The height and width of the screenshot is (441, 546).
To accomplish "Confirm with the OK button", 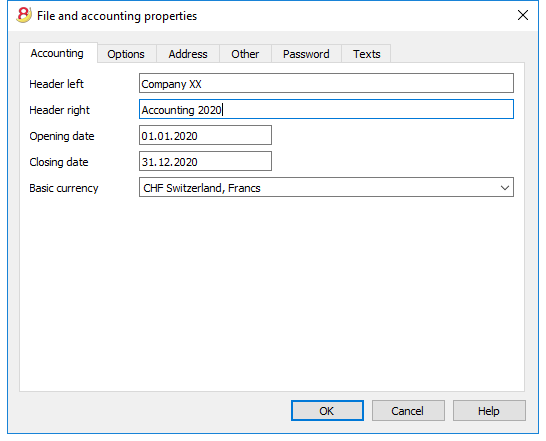I will point(327,411).
